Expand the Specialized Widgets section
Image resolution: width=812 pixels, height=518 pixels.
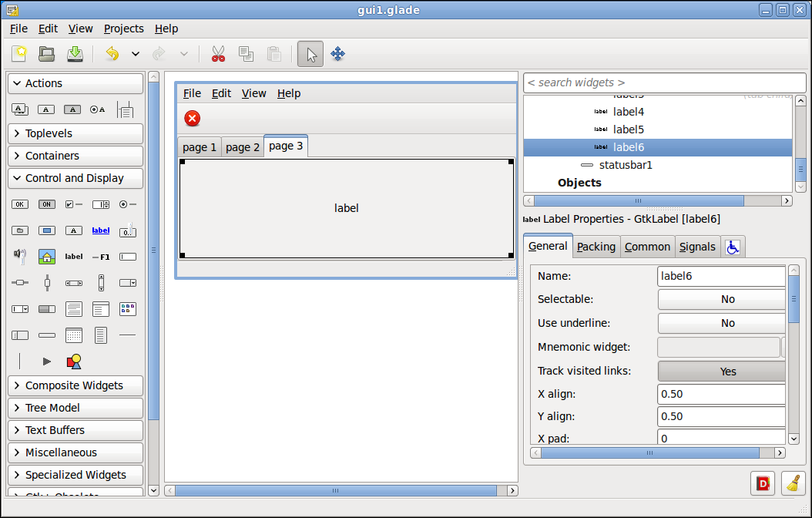(75, 475)
